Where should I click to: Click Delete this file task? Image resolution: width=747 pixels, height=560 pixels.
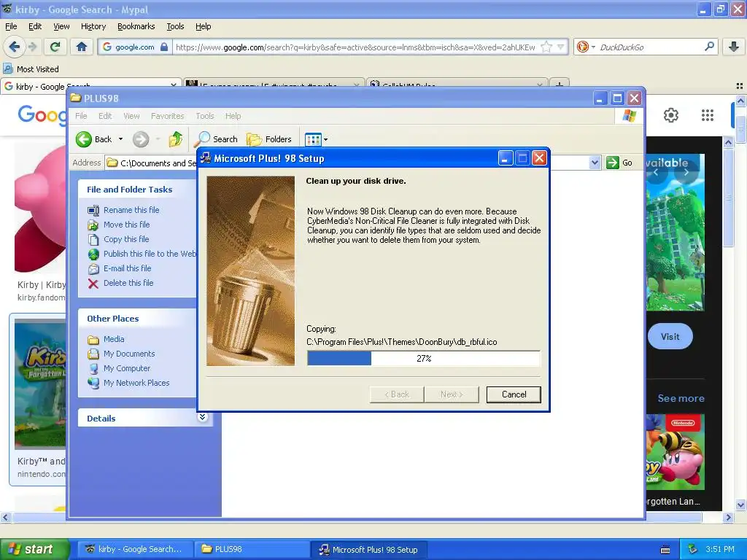[128, 283]
